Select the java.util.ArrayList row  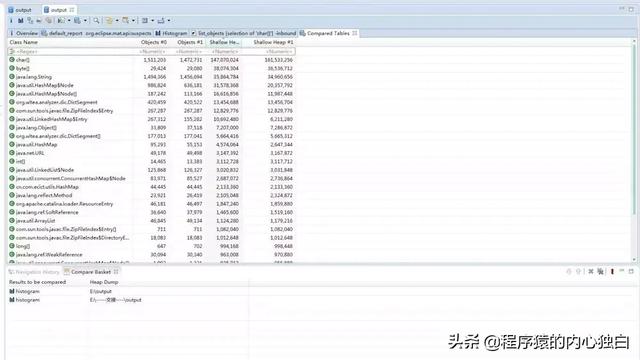151,221
